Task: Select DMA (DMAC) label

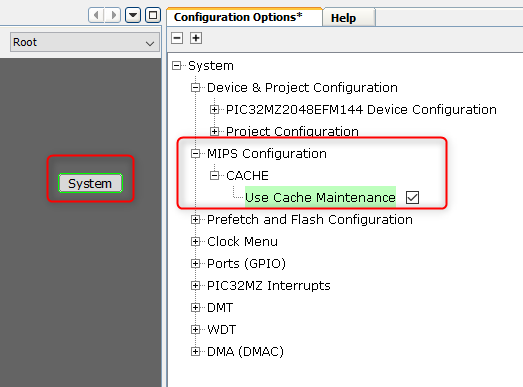Action: 245,352
